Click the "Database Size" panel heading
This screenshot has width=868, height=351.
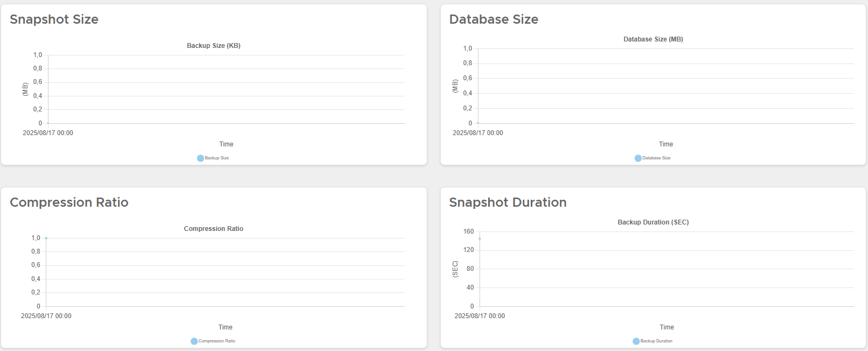(x=494, y=19)
